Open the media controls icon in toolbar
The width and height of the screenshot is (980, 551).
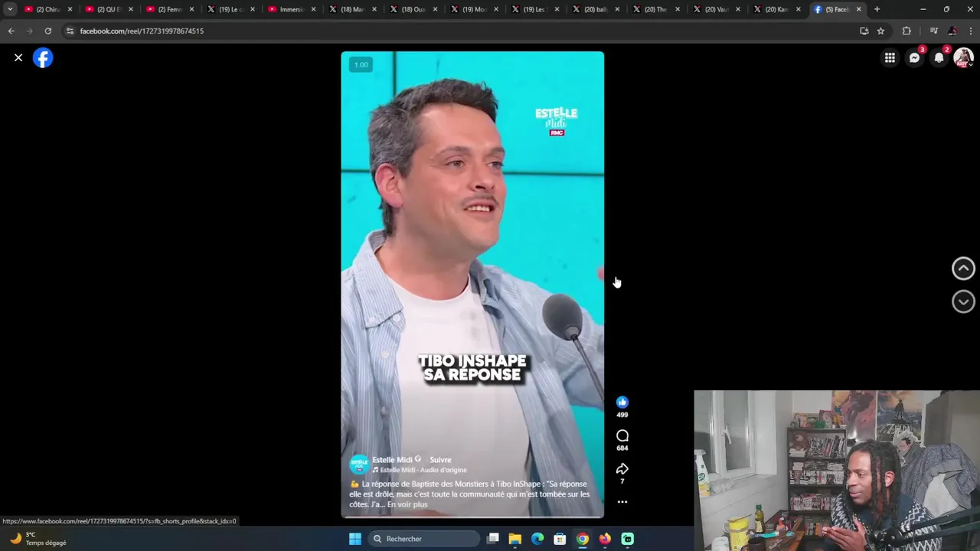point(933,31)
